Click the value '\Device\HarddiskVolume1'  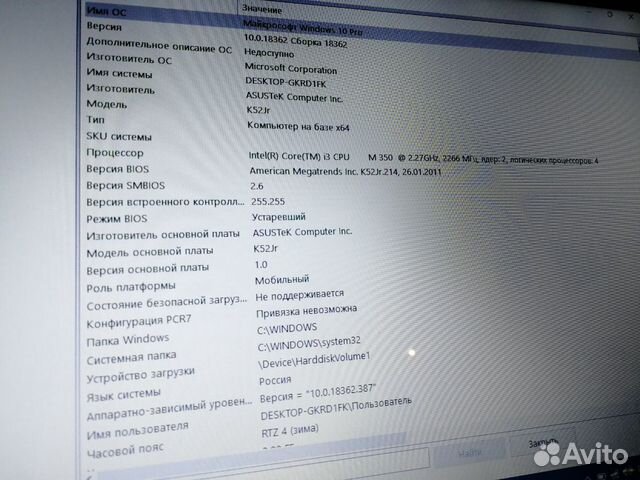tap(314, 360)
